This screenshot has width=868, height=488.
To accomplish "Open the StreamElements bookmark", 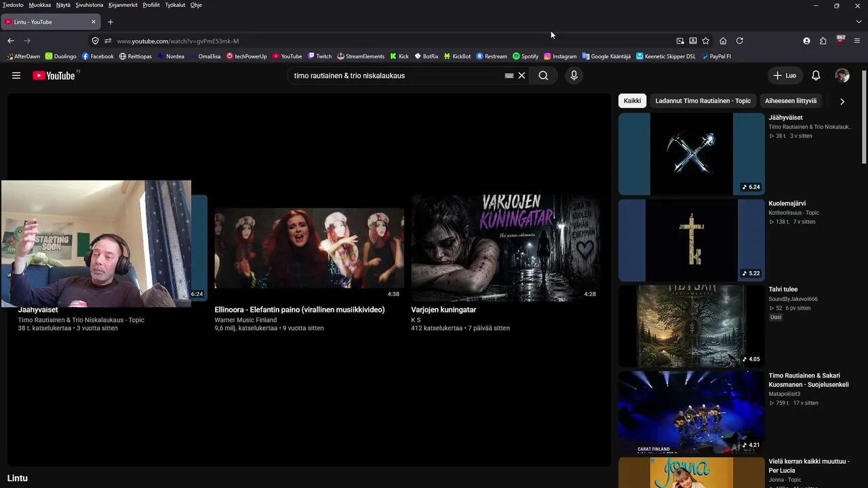I will pyautogui.click(x=361, y=56).
